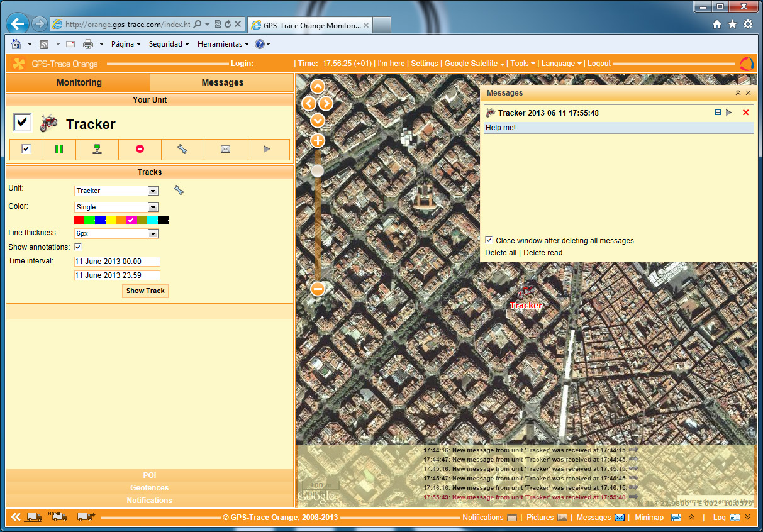Viewport: 763px width, 532px height.
Task: Collapse the left panel with double-arrow icon
Action: coord(16,517)
